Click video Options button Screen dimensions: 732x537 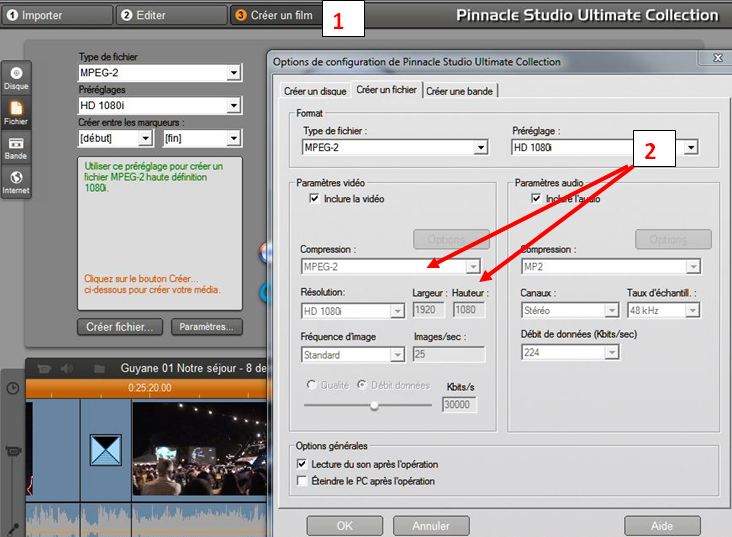coord(451,240)
